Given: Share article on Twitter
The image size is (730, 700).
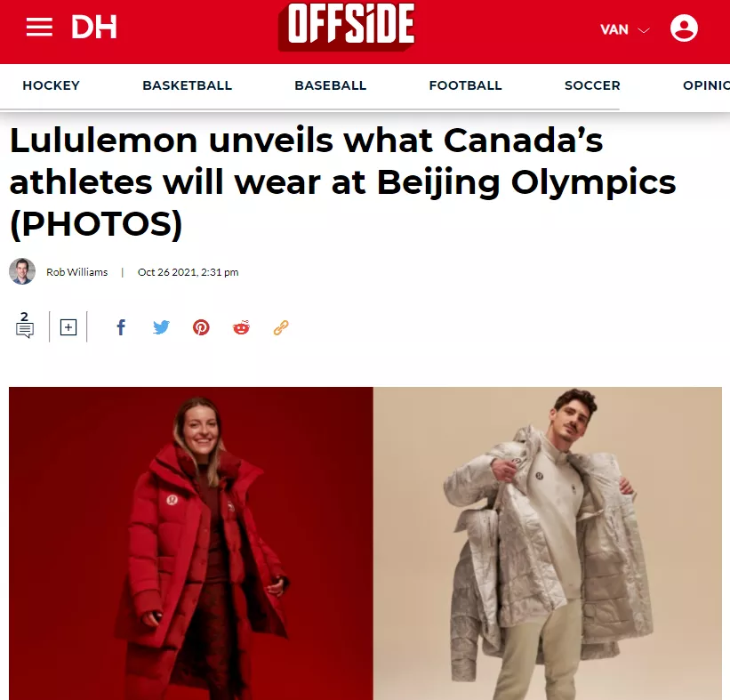Looking at the screenshot, I should pos(161,327).
